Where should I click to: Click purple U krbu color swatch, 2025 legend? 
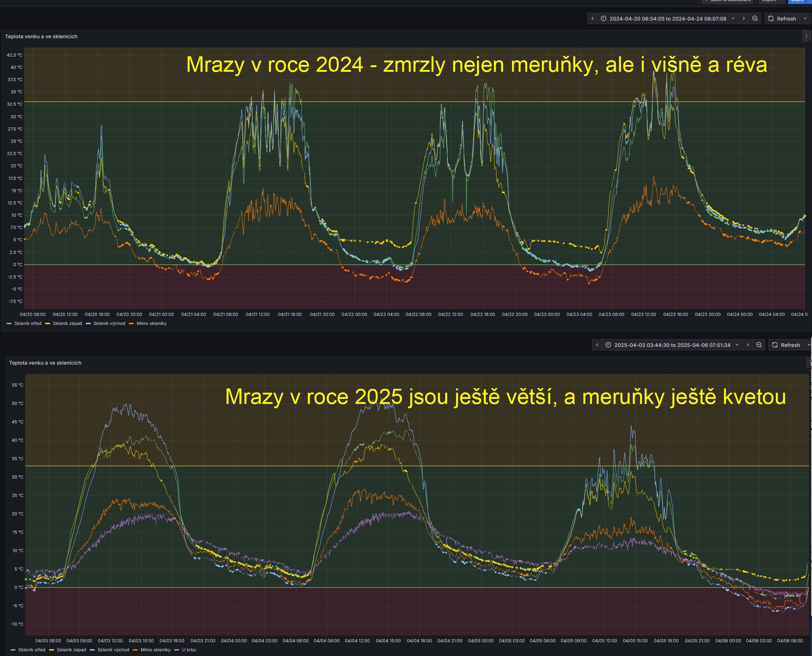point(176,650)
